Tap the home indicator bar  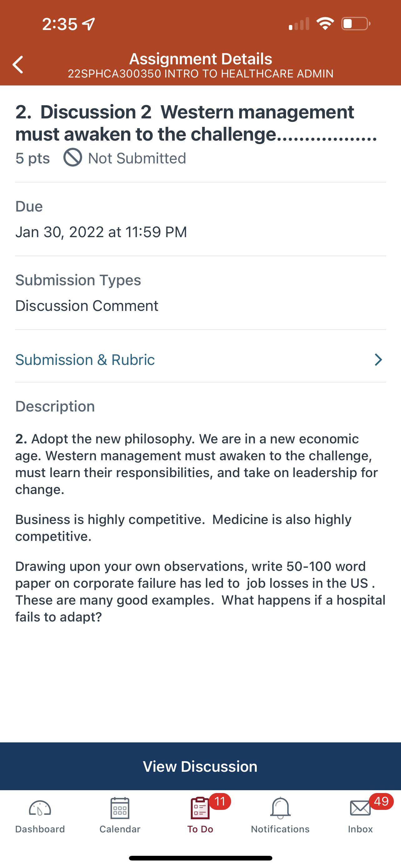[x=200, y=858]
